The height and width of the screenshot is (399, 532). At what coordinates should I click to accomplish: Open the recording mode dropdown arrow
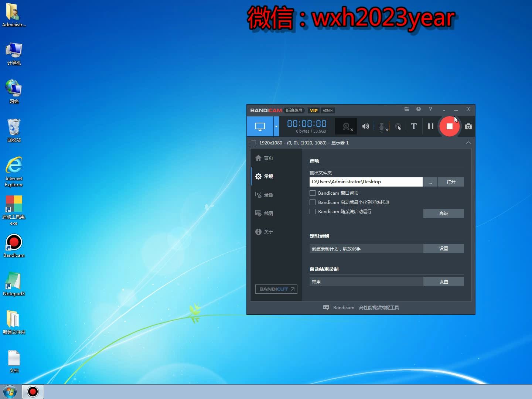click(276, 126)
